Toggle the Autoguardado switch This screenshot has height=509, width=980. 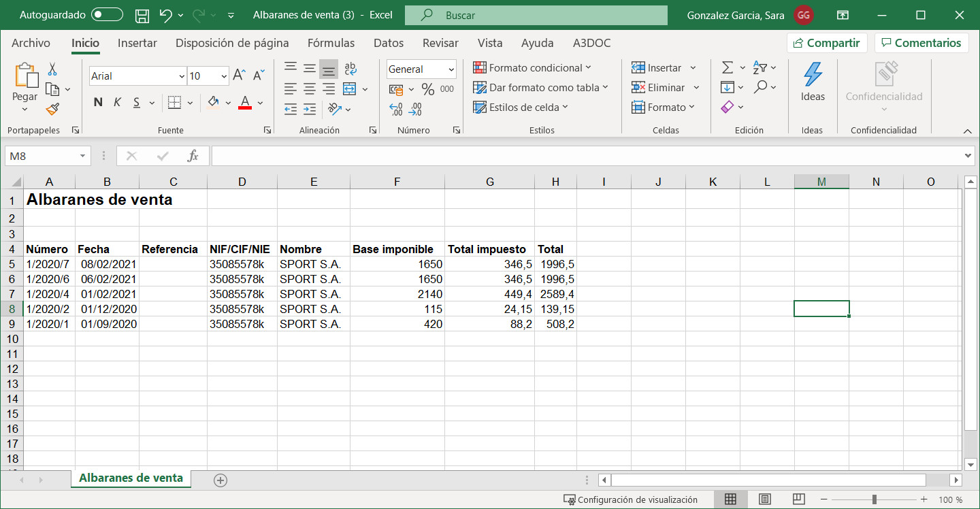pos(107,15)
